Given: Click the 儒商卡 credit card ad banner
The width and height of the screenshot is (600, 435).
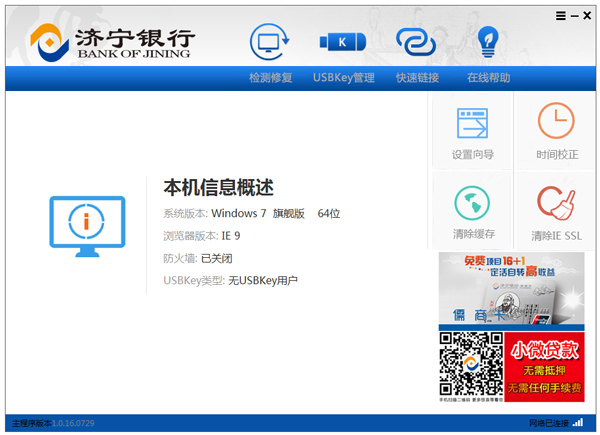Looking at the screenshot, I should coord(511,288).
